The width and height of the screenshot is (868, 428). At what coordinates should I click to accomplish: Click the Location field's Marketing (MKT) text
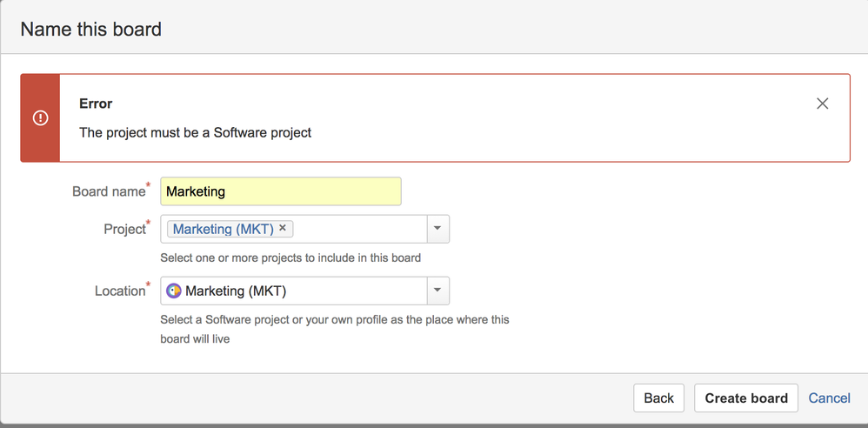[236, 291]
